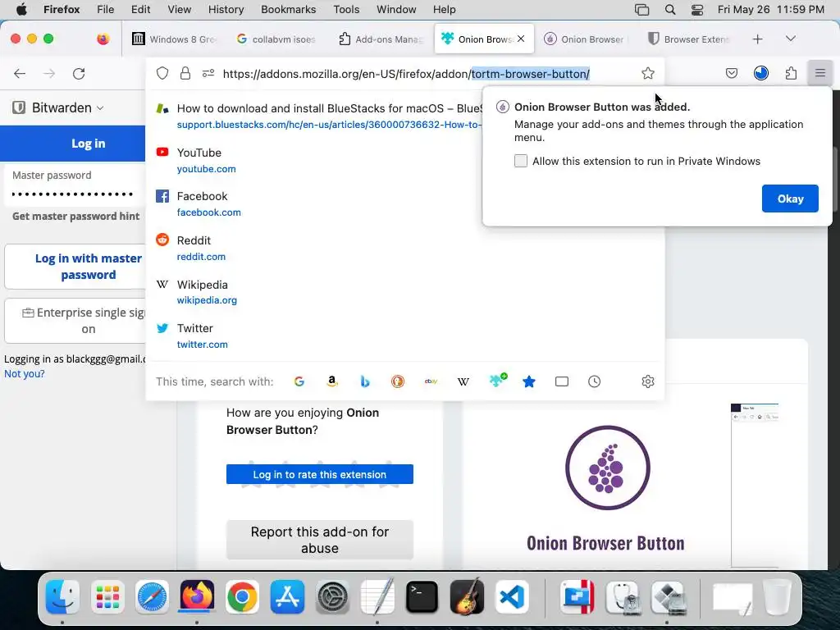Switch to collabvm isoes tab
This screenshot has height=630, width=840.
coord(277,39)
